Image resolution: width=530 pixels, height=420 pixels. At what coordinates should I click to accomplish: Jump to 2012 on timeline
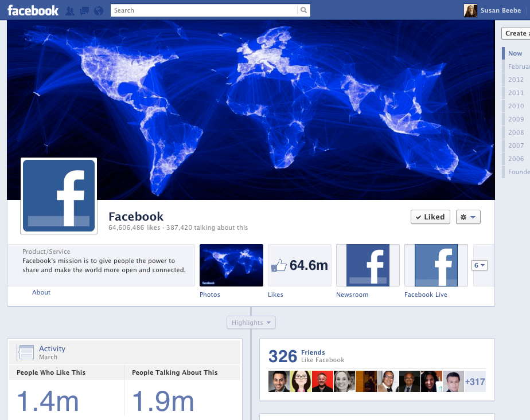[x=516, y=80]
